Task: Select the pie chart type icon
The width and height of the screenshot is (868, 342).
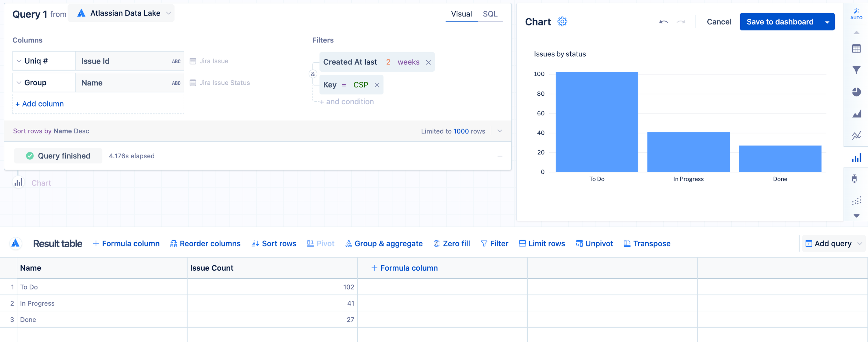Action: [856, 92]
